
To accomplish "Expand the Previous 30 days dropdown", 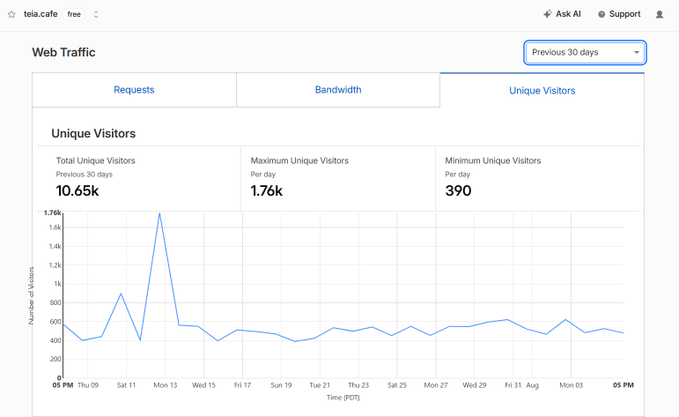I will pos(585,52).
